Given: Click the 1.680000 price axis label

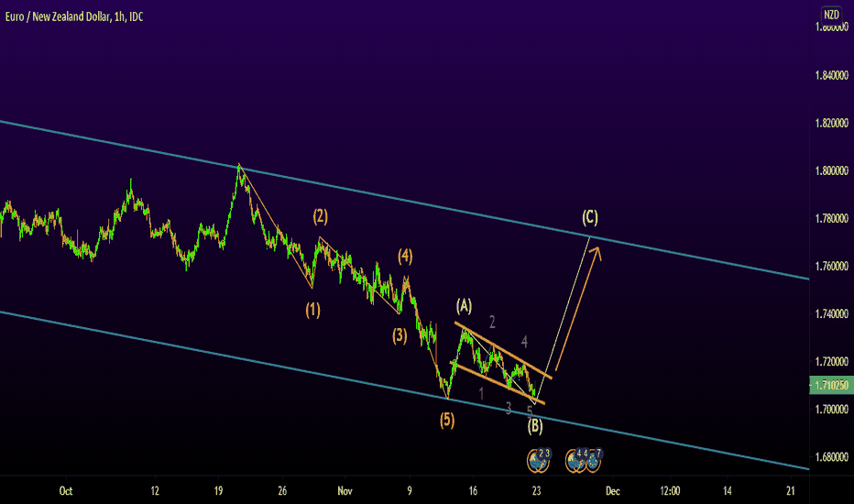Looking at the screenshot, I should pos(832,457).
